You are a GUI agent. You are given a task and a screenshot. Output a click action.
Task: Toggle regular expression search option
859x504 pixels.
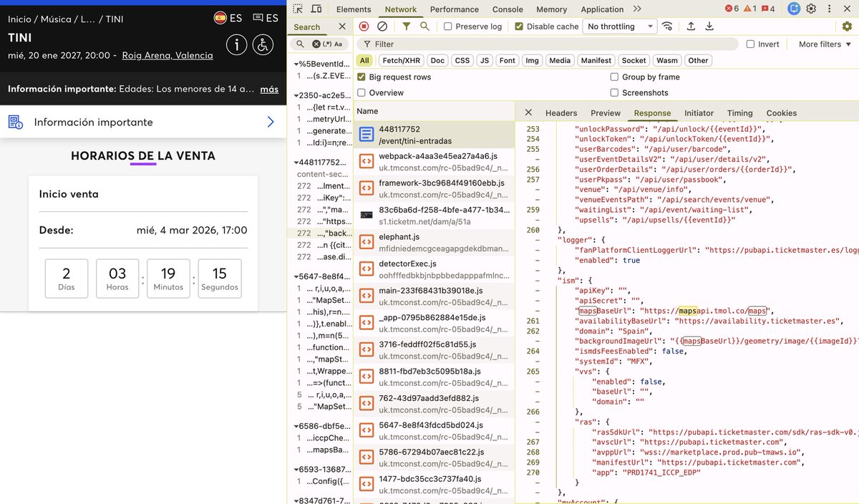(326, 44)
